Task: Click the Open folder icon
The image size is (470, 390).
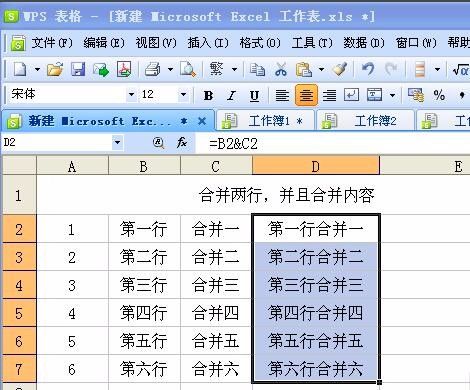Action: [x=55, y=69]
